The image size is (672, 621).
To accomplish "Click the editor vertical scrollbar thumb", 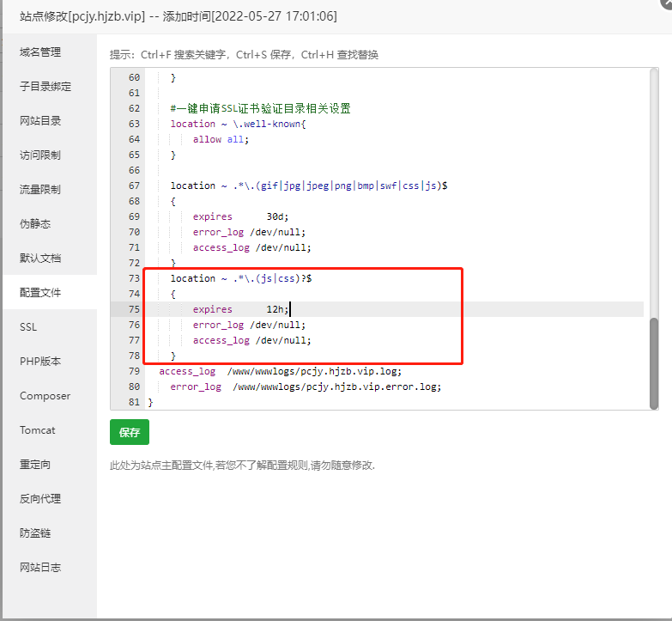I will (654, 363).
